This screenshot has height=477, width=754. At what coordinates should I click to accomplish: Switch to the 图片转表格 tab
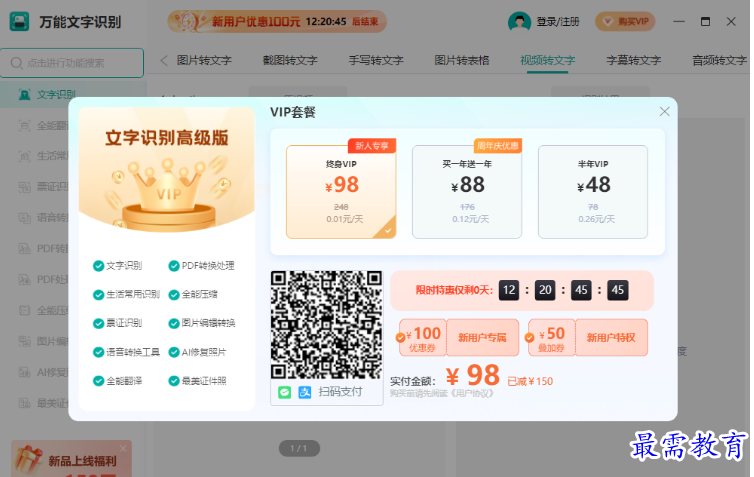click(x=462, y=61)
